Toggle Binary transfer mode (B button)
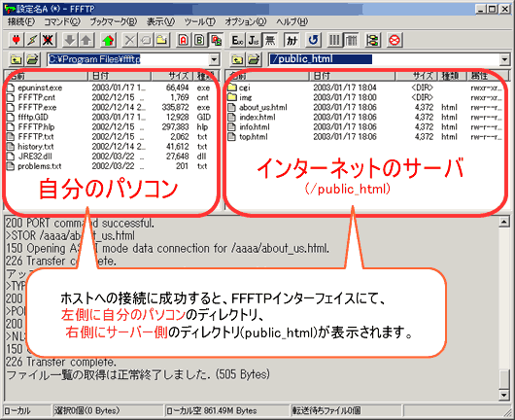The image size is (515, 420). pos(199,41)
